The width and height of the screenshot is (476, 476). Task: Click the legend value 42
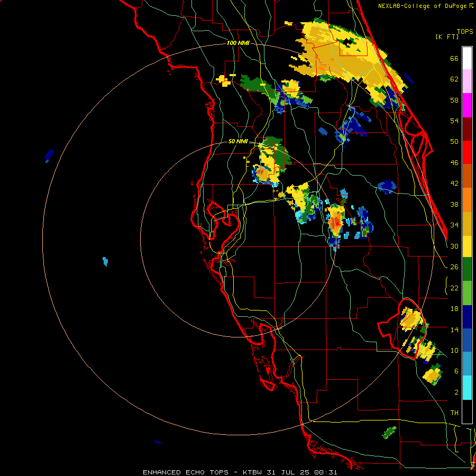pyautogui.click(x=454, y=184)
